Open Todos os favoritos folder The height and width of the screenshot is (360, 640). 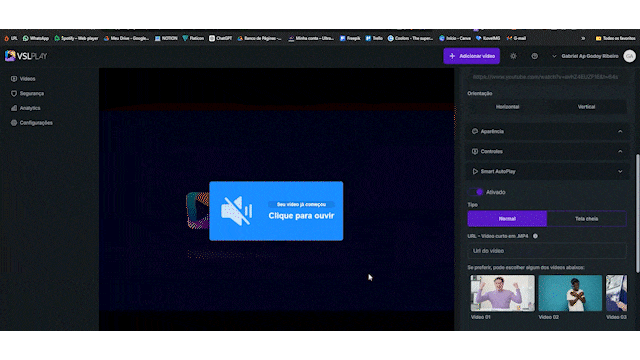coord(616,38)
